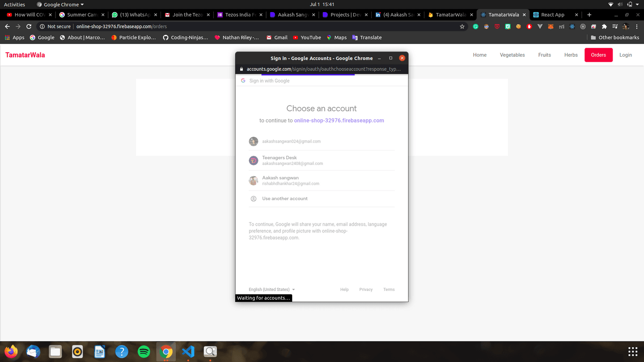Open Thunderbird mail from the dock

click(34, 352)
